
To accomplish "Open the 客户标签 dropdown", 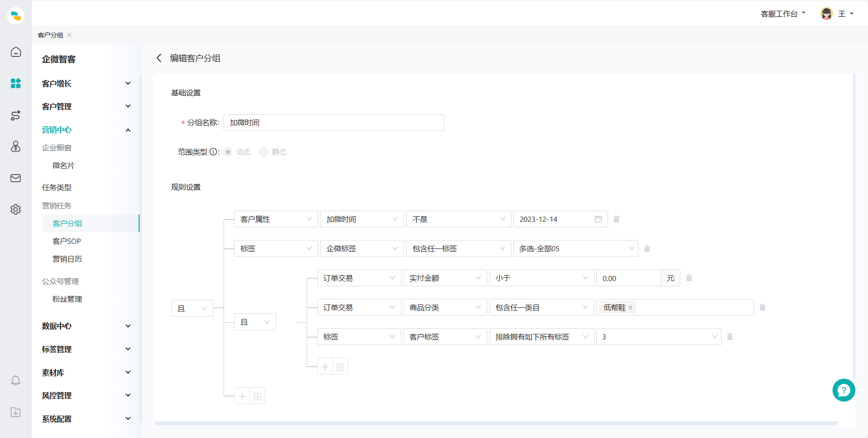I will click(x=445, y=337).
